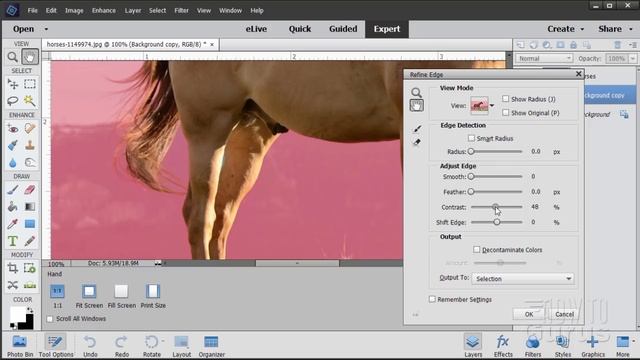Image resolution: width=640 pixels, height=360 pixels.
Task: Select the Brush tool under Draw
Action: click(x=13, y=190)
